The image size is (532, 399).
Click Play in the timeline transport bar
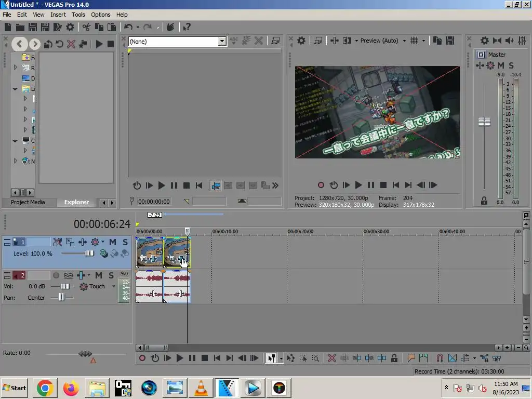[180, 358]
